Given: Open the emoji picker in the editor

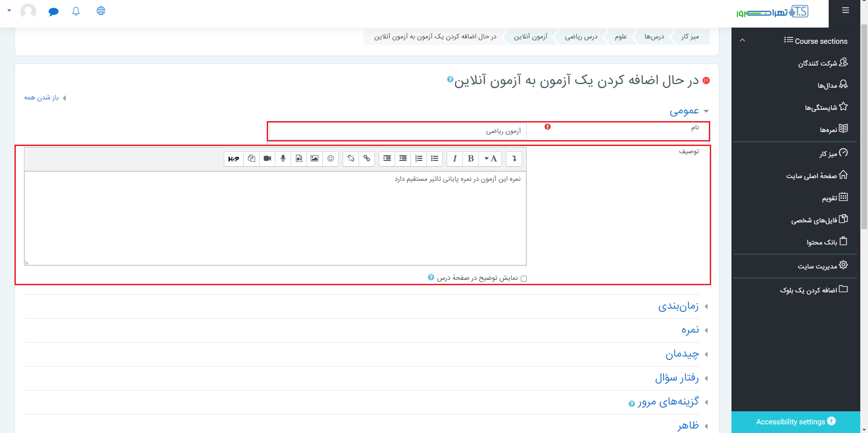Looking at the screenshot, I should coord(330,159).
